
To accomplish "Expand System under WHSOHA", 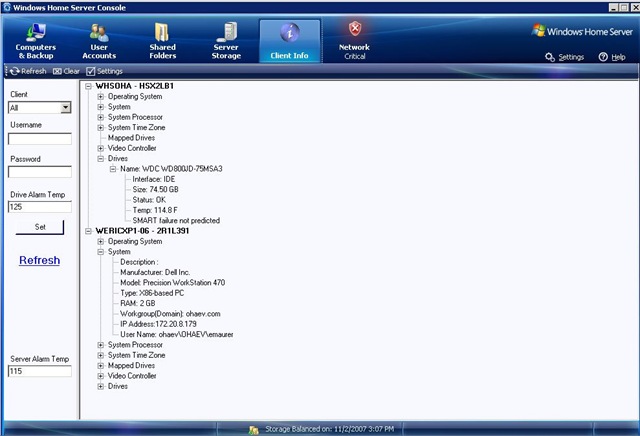I will coord(100,107).
